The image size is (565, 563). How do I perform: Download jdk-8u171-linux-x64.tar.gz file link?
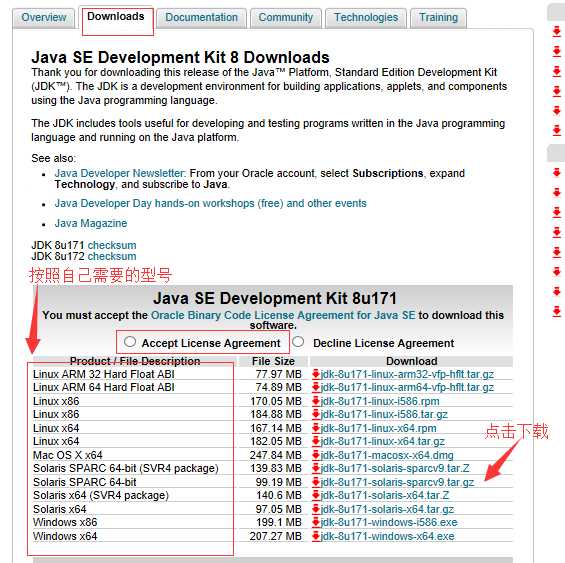(383, 442)
